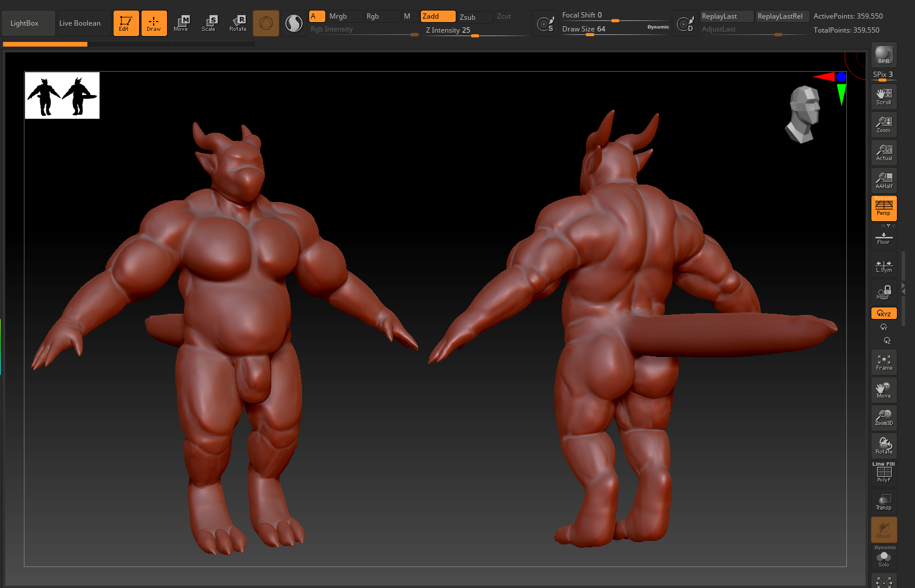Switch to Move transform mode
This screenshot has height=588, width=915.
click(x=181, y=23)
